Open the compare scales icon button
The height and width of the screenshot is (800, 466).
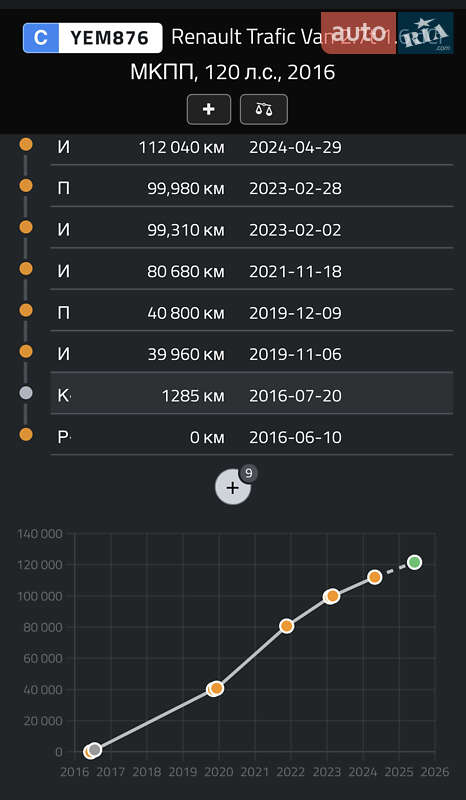click(264, 109)
